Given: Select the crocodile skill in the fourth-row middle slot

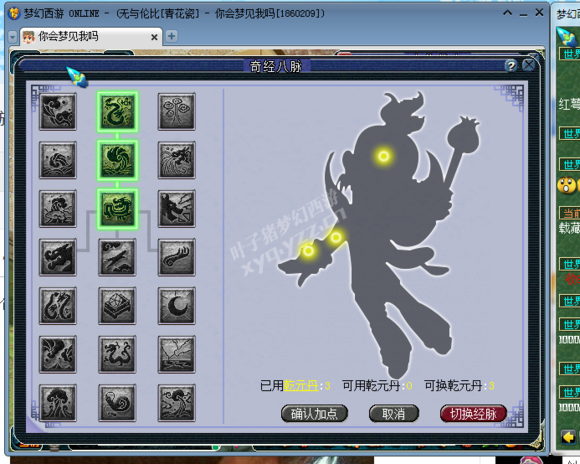Looking at the screenshot, I should pos(117,257).
